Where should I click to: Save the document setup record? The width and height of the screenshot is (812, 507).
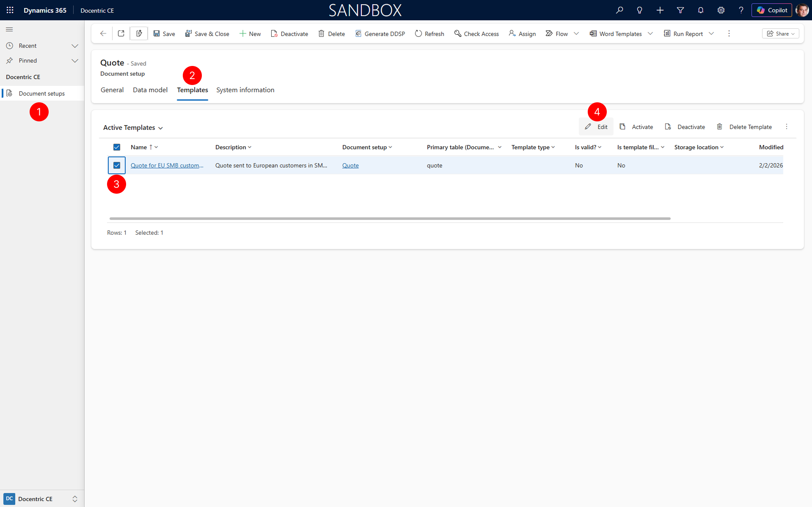pos(164,34)
